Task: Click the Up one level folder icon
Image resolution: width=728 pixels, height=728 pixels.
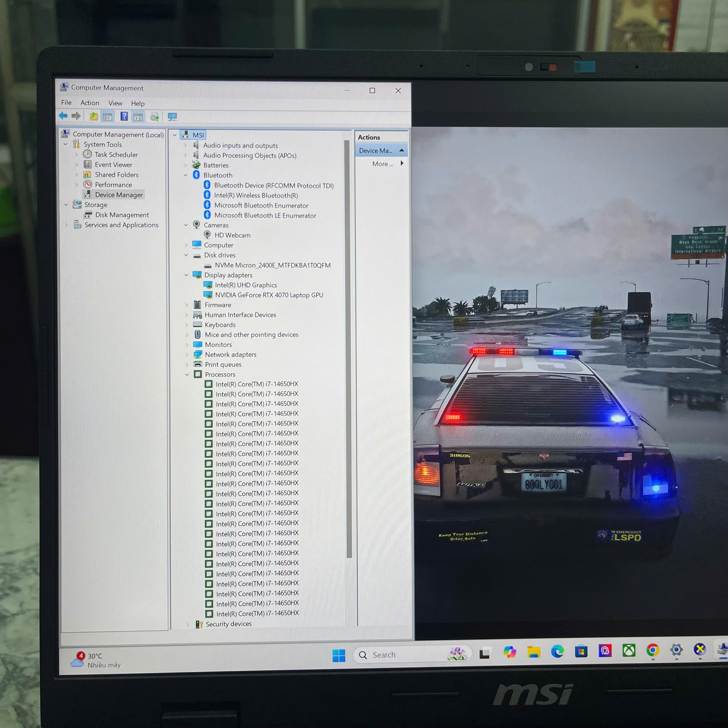Action: tap(93, 116)
